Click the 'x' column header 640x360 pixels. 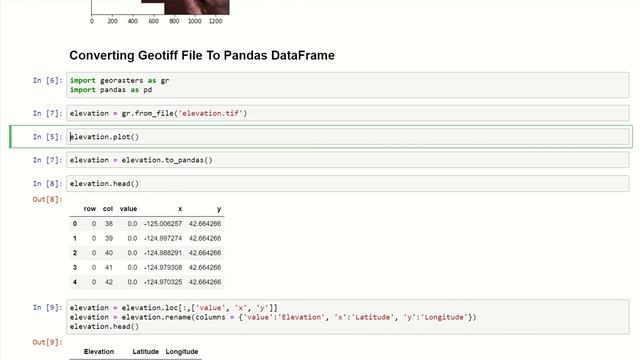180,209
